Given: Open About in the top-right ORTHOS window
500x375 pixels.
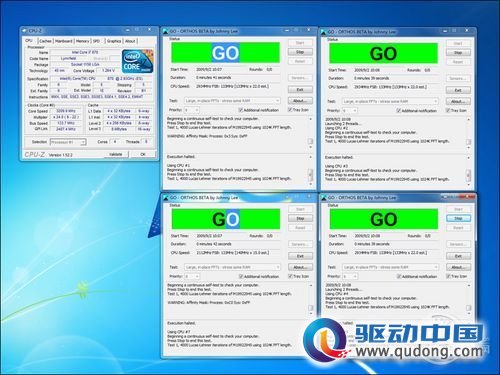Looking at the screenshot, I should [x=458, y=101].
